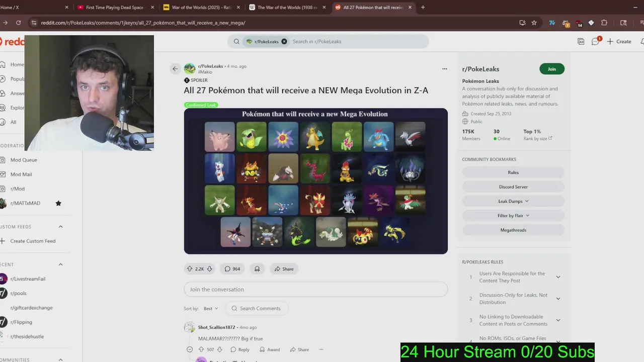The width and height of the screenshot is (644, 362).
Task: Open the Megathreads bookmark
Action: coord(513,230)
